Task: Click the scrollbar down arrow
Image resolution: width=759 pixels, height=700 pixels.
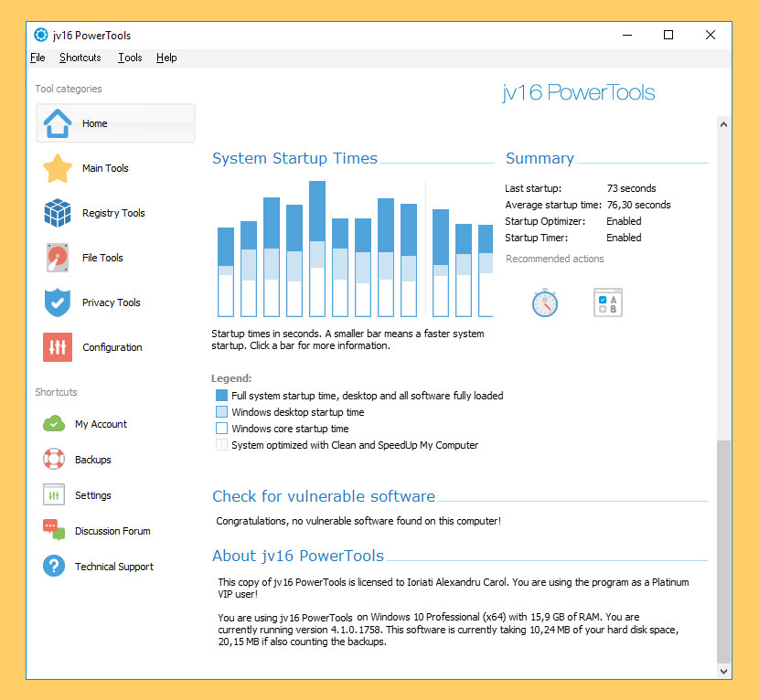Action: click(x=723, y=671)
